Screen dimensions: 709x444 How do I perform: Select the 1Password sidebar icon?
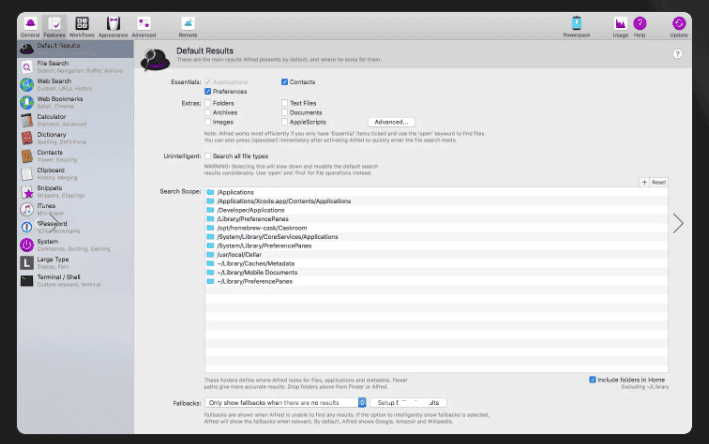tap(27, 227)
